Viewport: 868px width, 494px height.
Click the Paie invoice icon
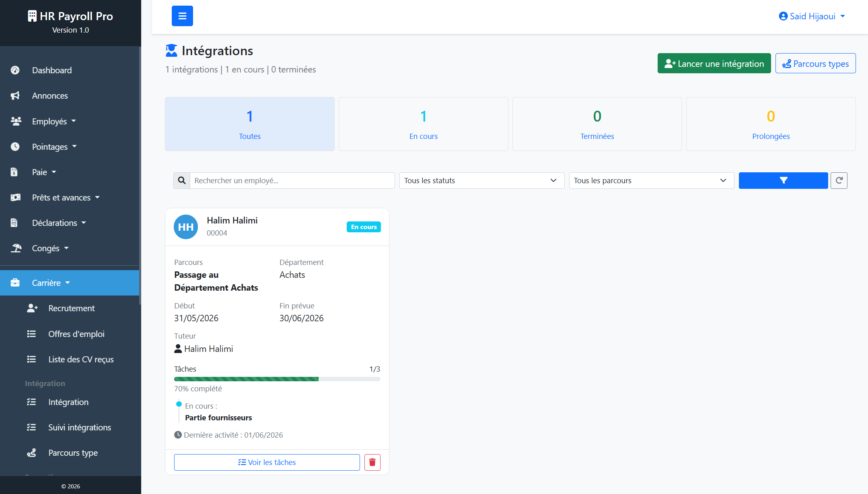coord(14,172)
